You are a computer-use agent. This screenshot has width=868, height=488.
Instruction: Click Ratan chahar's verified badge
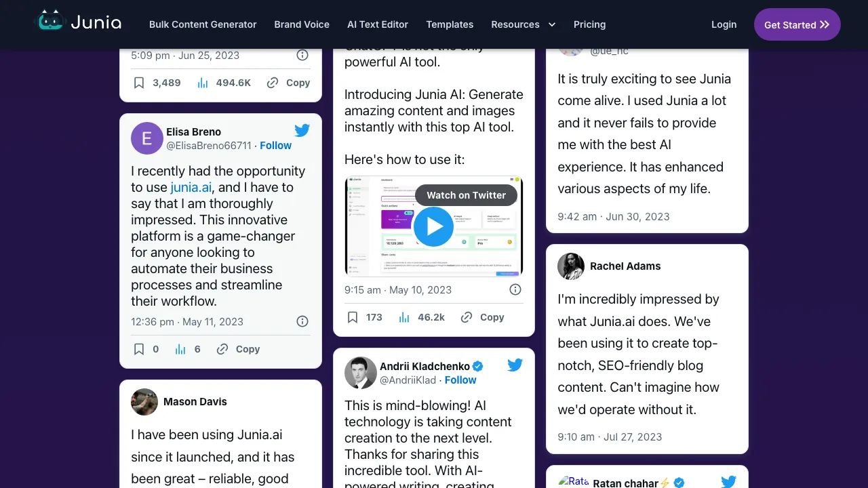click(679, 483)
